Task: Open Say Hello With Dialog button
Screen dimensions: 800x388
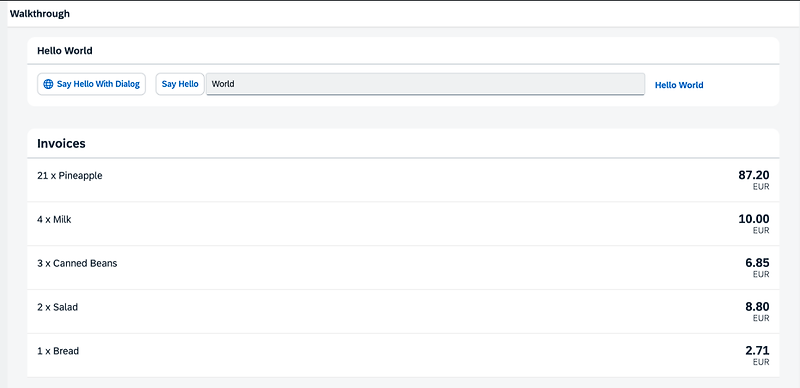Action: [91, 84]
